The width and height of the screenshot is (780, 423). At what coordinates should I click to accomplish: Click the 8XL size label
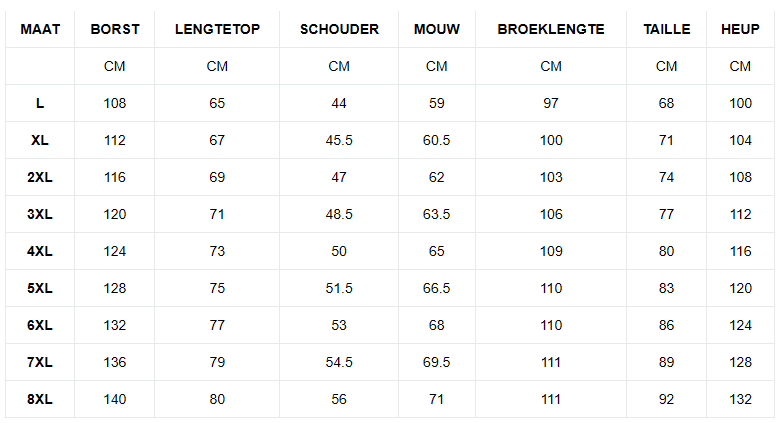tap(40, 399)
